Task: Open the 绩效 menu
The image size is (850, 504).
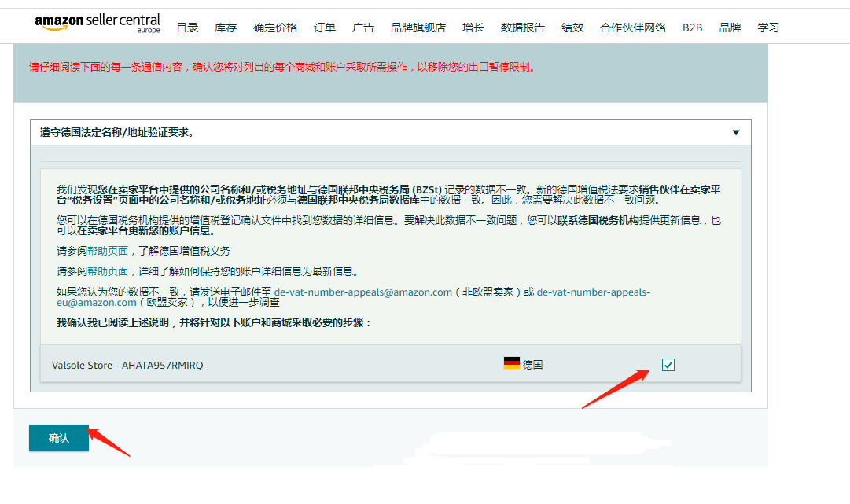Action: pos(572,28)
